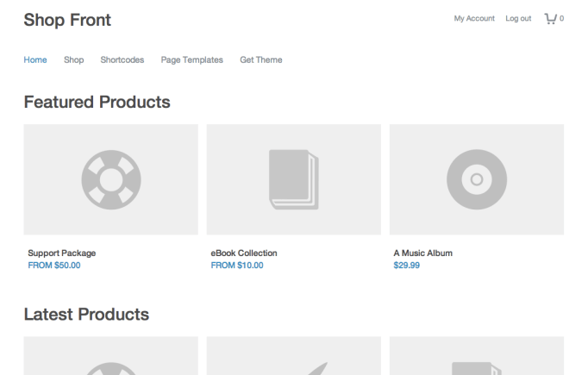This screenshot has width=588, height=375.
Task: Click the FROM $10.00 price
Action: (237, 266)
